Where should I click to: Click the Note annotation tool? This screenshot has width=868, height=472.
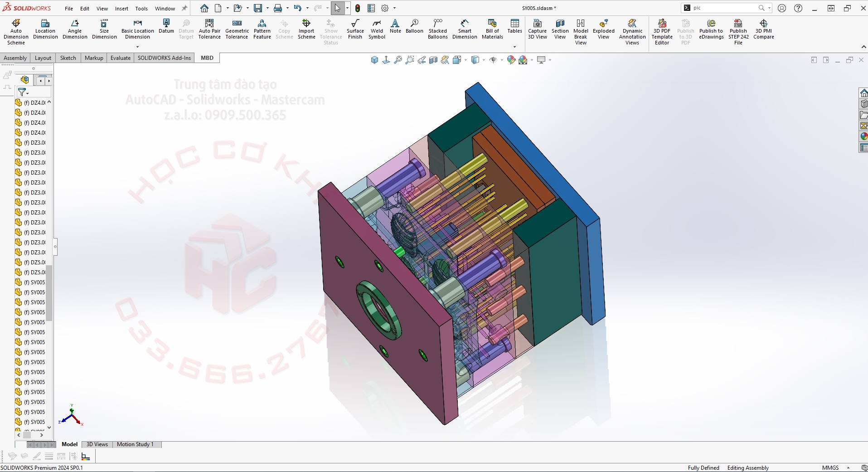(395, 26)
